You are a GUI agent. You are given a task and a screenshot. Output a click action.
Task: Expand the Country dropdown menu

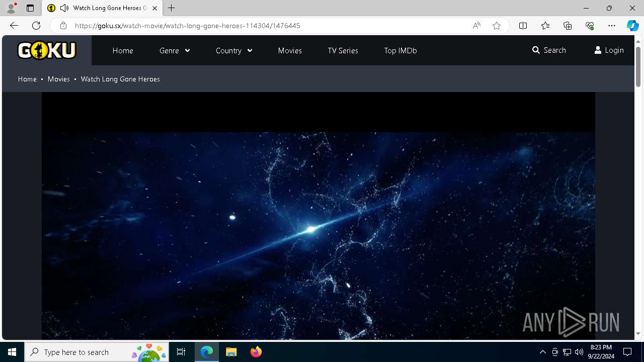pos(234,50)
